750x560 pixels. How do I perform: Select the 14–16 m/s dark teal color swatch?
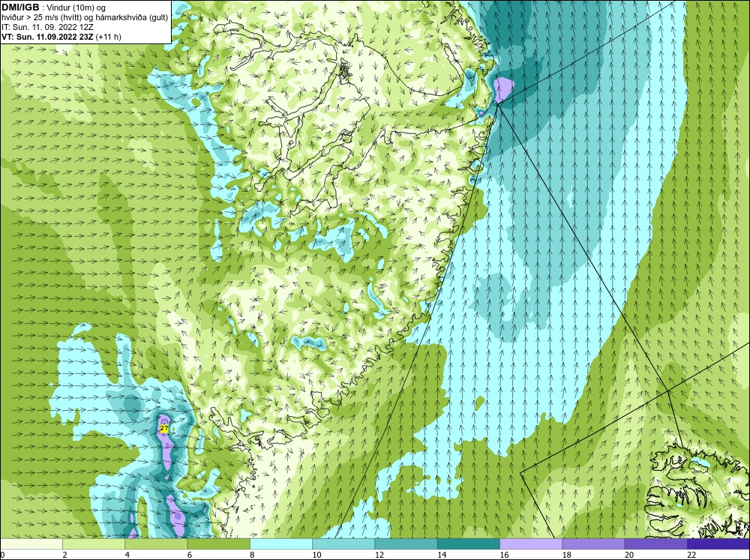click(x=468, y=544)
